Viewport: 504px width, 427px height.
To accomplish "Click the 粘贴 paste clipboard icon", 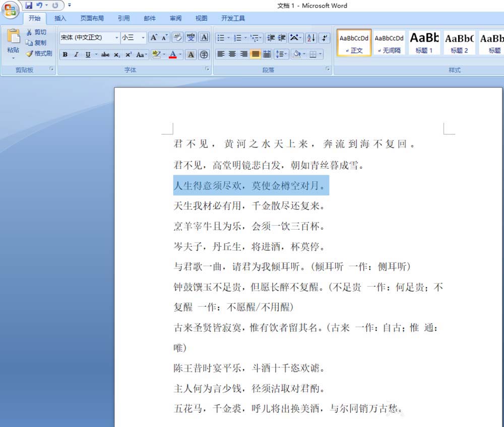I will click(x=13, y=37).
